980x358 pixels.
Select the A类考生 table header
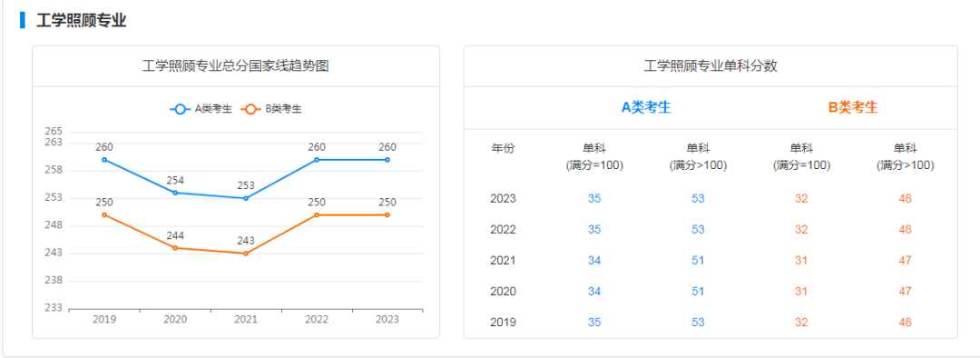click(x=646, y=107)
